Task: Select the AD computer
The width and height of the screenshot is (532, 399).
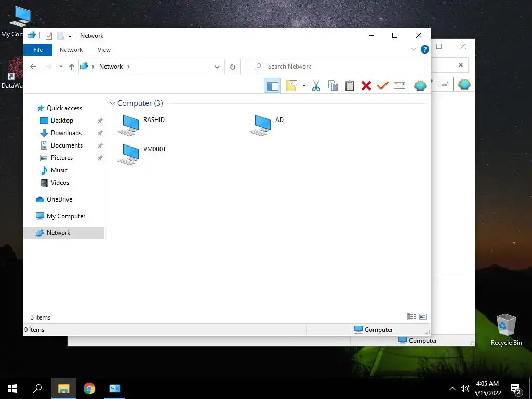Action: coord(267,125)
